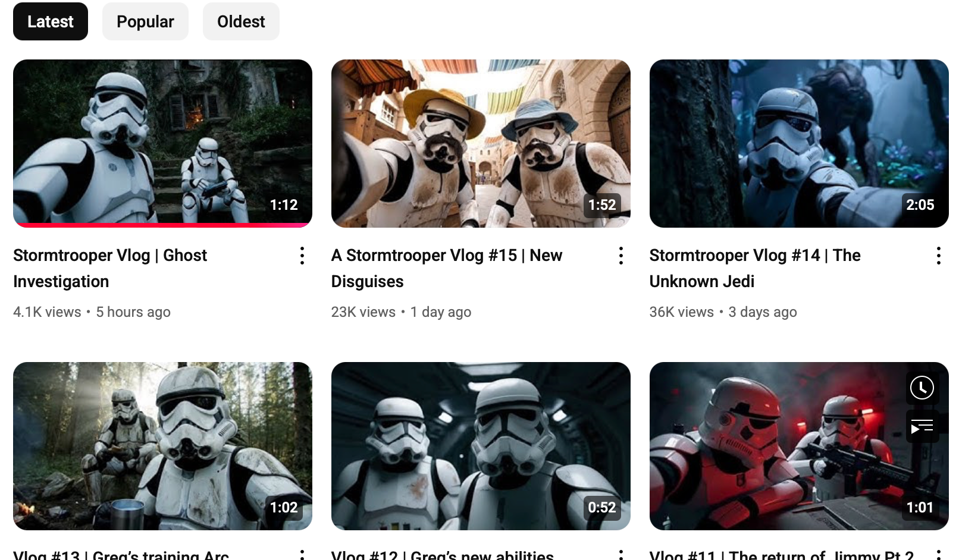The image size is (959, 560).
Task: Open more options for Ghost Investigation video
Action: [x=302, y=256]
